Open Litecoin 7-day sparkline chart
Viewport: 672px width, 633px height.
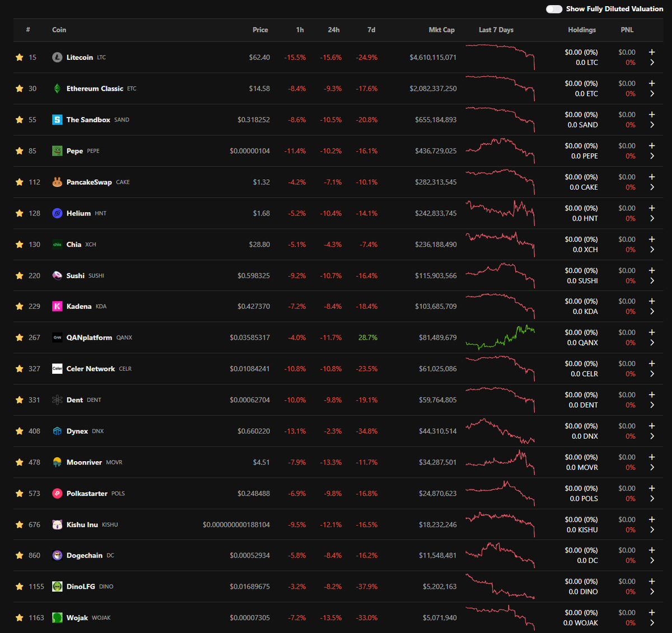click(x=500, y=57)
